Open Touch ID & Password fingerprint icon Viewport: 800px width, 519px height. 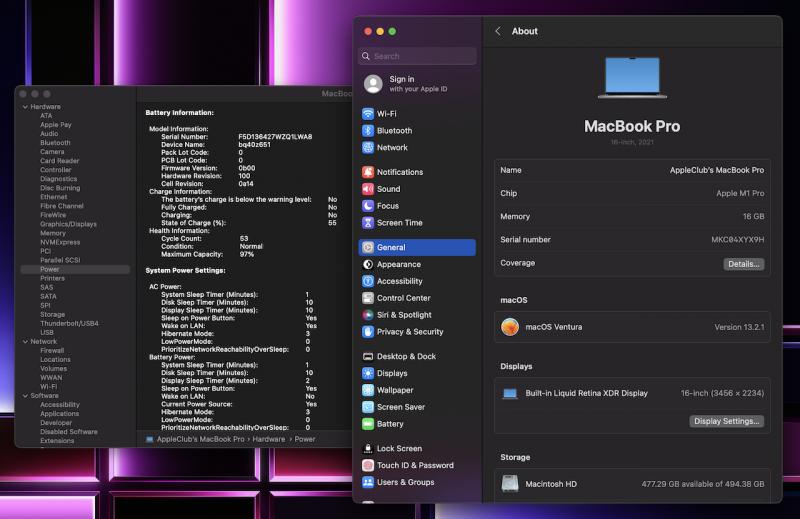click(x=368, y=465)
